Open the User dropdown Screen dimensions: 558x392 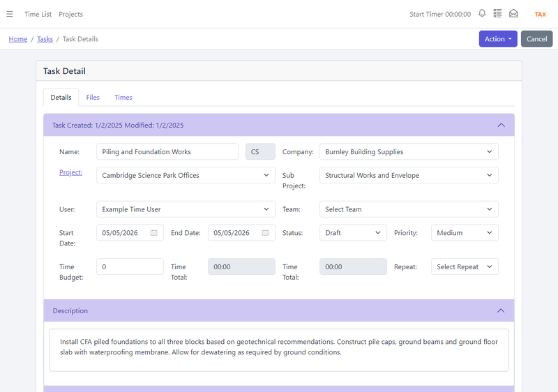tap(186, 209)
